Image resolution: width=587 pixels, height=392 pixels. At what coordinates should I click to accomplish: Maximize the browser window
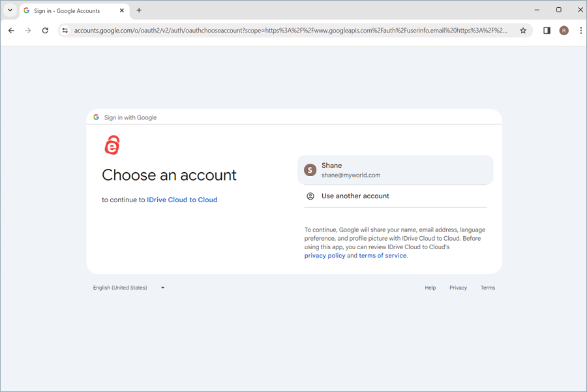[x=558, y=10]
